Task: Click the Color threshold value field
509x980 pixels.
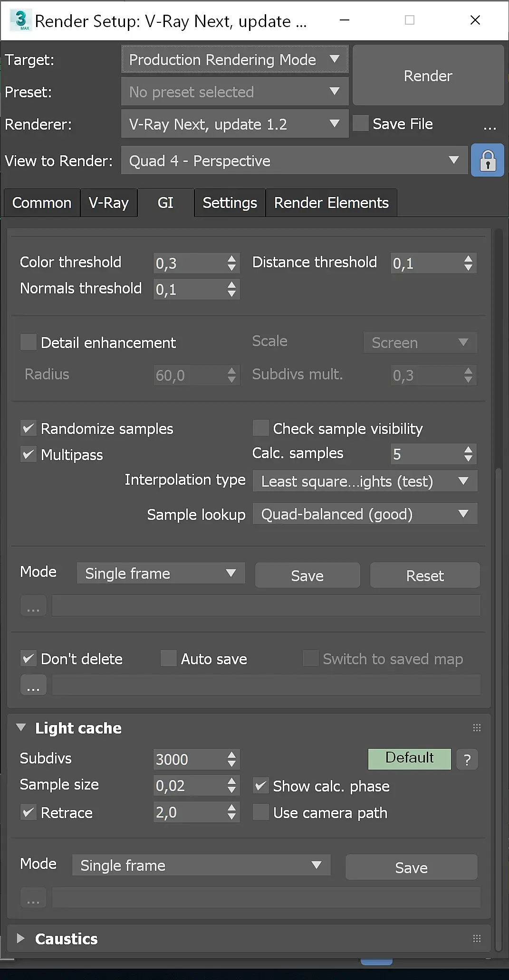Action: coord(189,264)
